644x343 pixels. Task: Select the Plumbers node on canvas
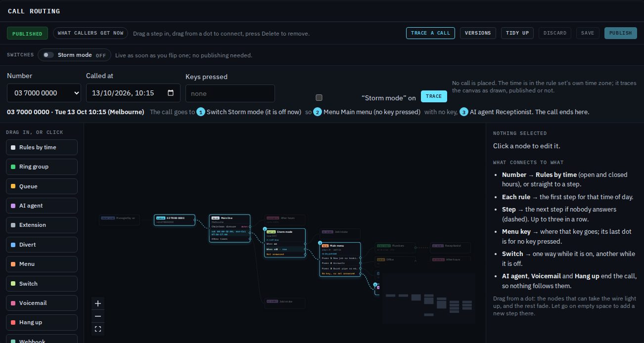pyautogui.click(x=395, y=248)
